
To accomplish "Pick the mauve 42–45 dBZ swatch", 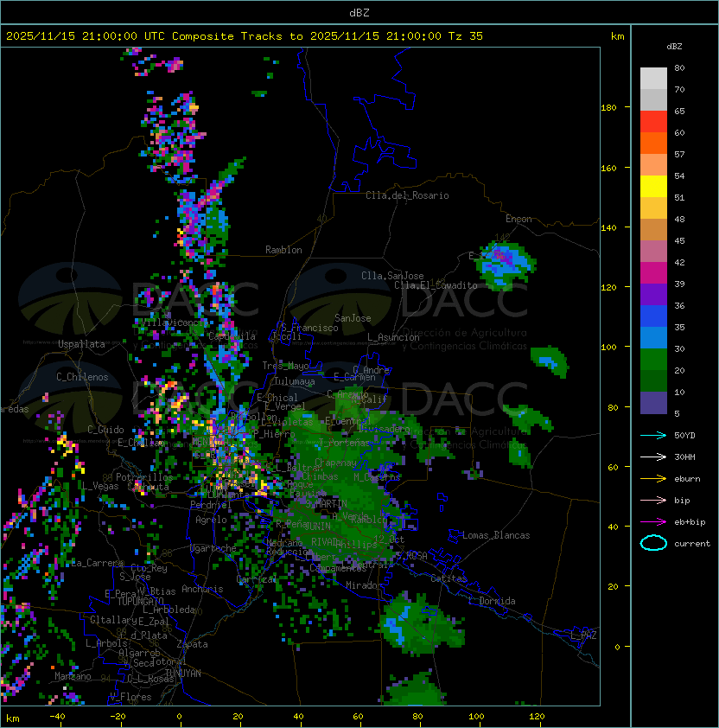I will [653, 252].
